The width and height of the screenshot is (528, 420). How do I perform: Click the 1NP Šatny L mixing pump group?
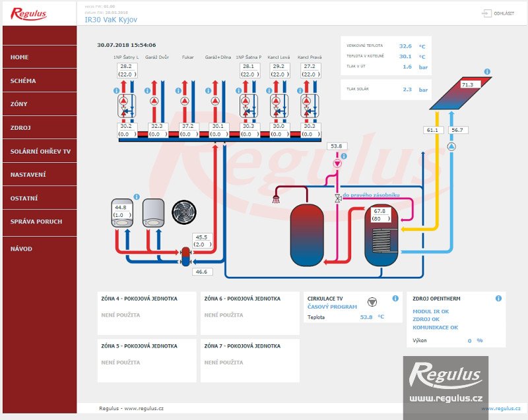pyautogui.click(x=127, y=106)
